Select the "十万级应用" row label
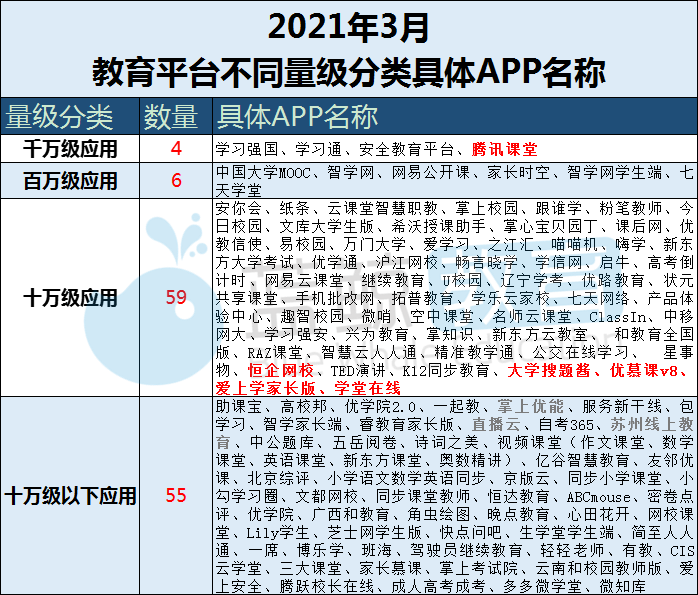 click(x=70, y=298)
